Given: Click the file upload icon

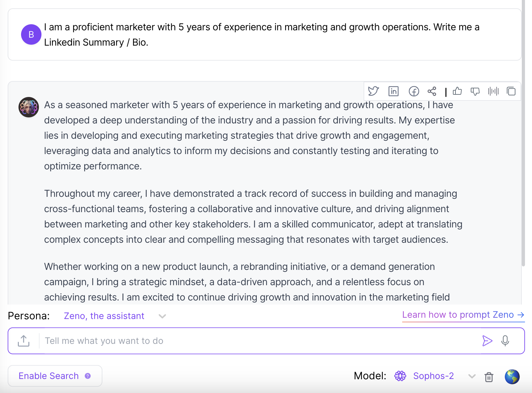Looking at the screenshot, I should coord(23,341).
